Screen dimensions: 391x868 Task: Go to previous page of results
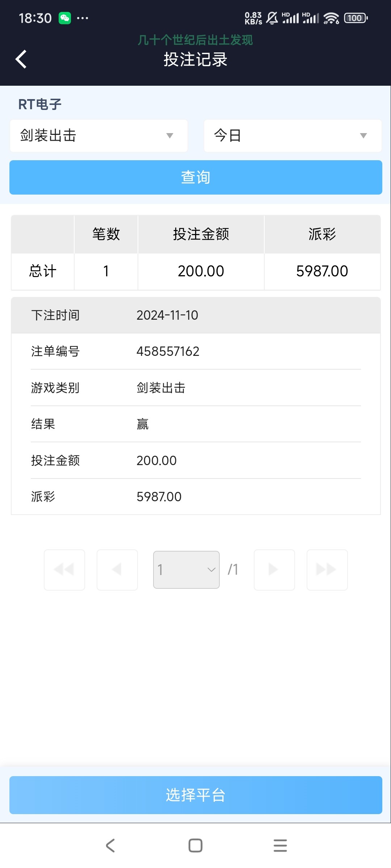click(117, 570)
